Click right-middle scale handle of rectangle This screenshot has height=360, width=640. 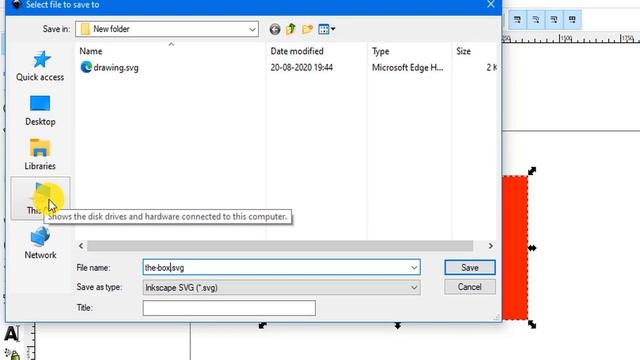[x=532, y=248]
